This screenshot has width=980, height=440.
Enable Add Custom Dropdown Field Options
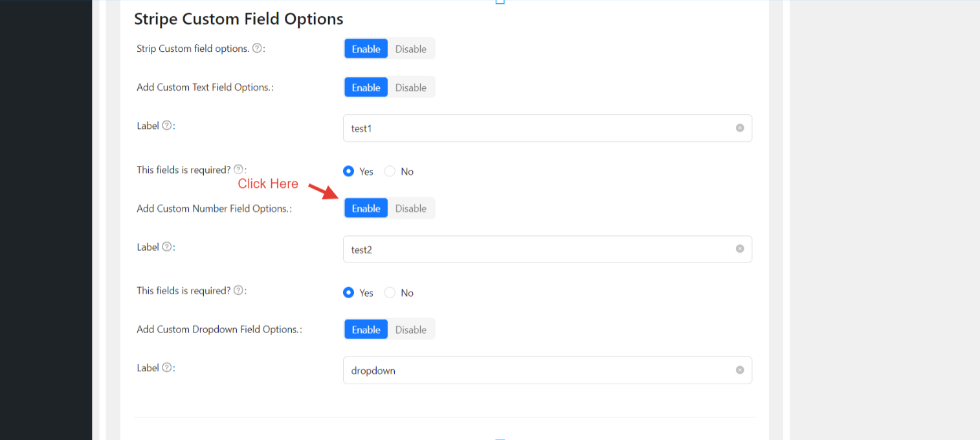[x=366, y=329]
